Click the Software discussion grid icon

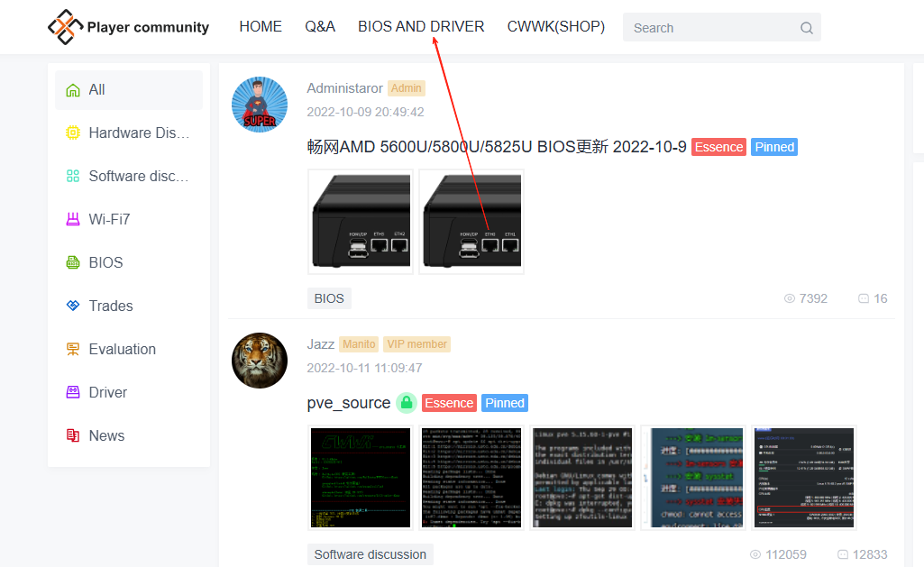pyautogui.click(x=73, y=177)
